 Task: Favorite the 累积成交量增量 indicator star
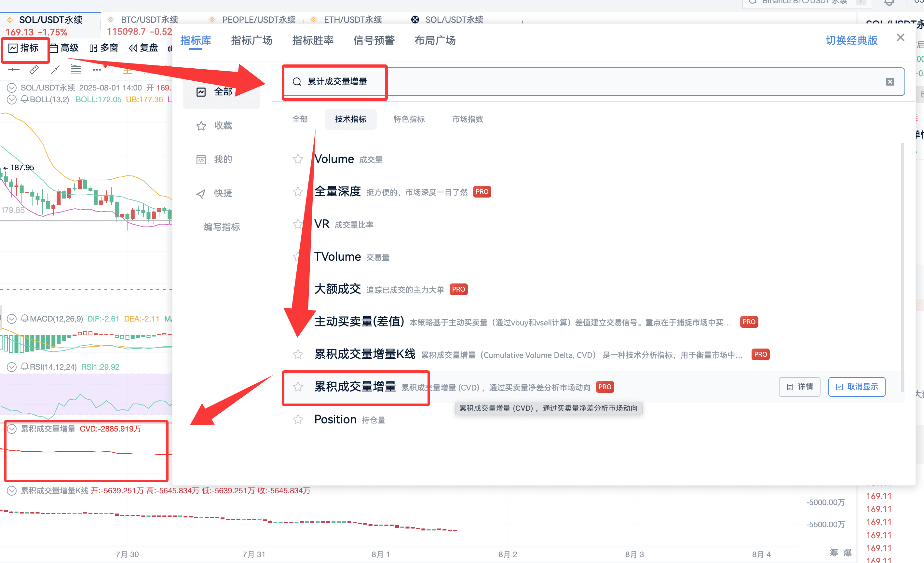tap(298, 387)
